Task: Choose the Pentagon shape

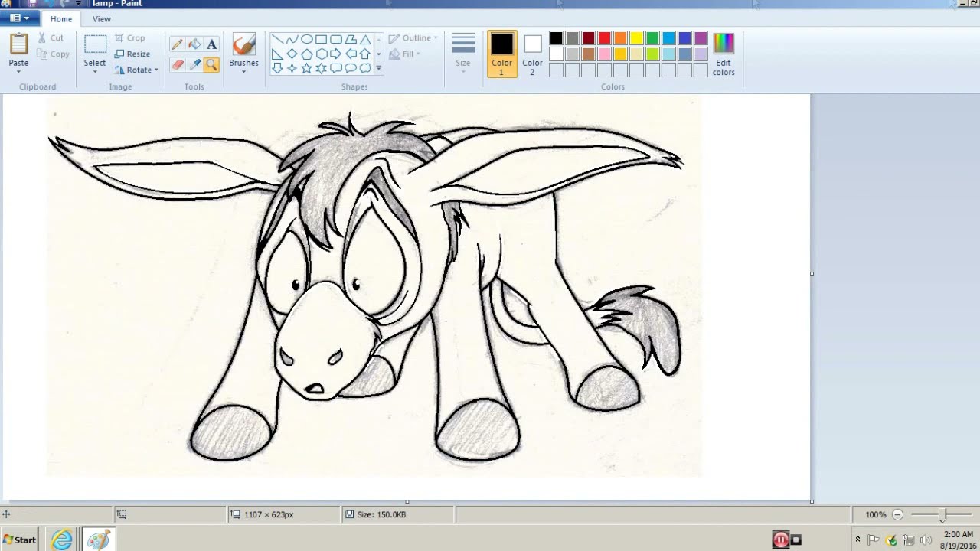Action: (x=306, y=54)
